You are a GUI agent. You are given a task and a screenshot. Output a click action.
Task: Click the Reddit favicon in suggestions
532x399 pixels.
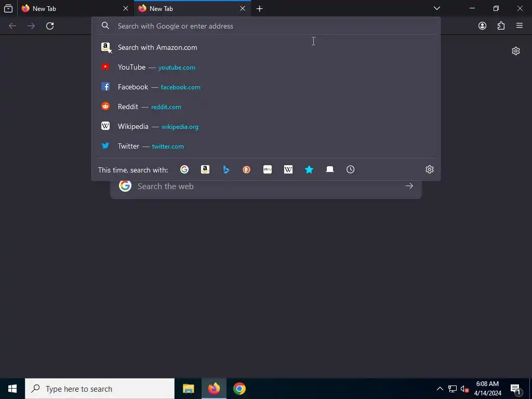point(105,106)
